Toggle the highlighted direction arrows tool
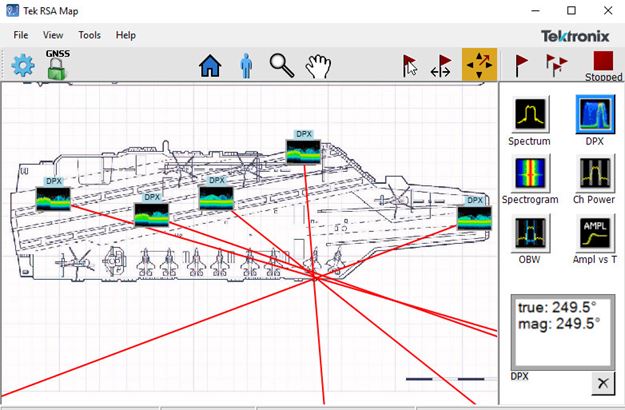625x410 pixels. (x=480, y=65)
